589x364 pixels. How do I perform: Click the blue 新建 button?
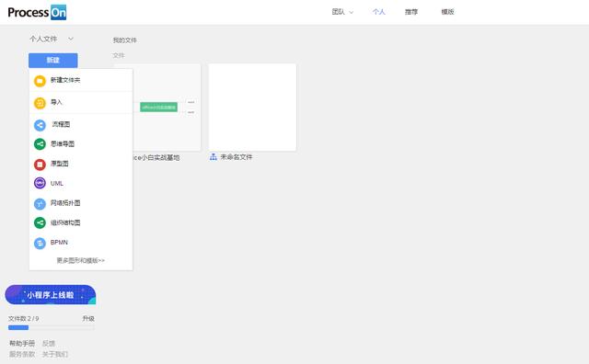pyautogui.click(x=53, y=60)
